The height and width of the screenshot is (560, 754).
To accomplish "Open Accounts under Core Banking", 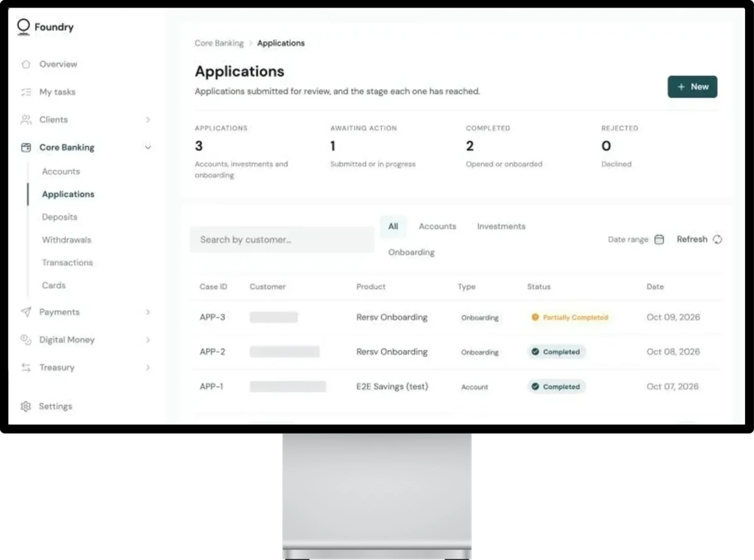I will (61, 171).
